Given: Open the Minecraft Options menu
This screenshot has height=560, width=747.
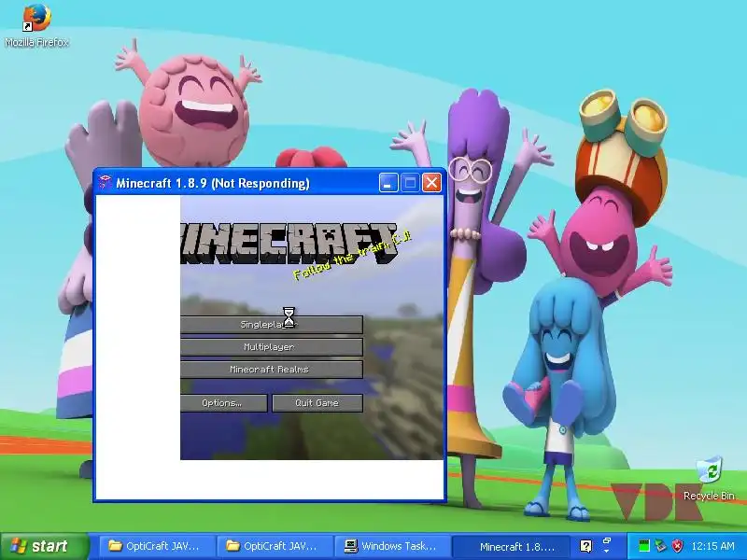Looking at the screenshot, I should pyautogui.click(x=223, y=403).
